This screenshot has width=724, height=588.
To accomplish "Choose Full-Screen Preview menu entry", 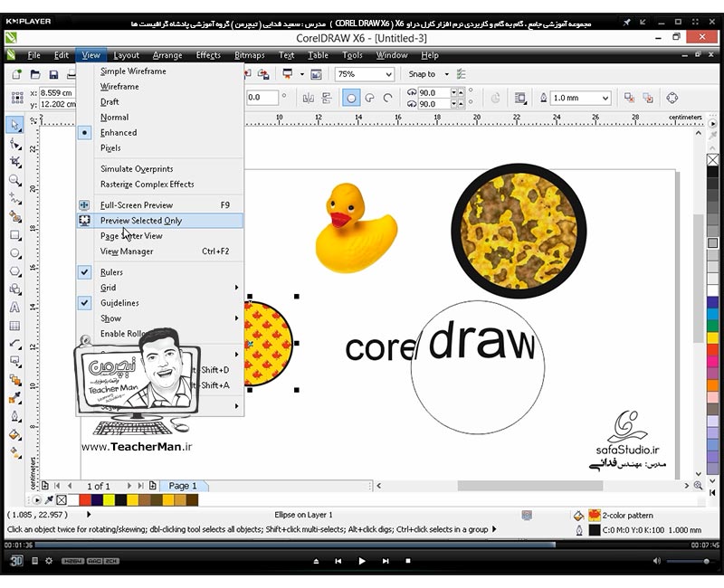I will [x=160, y=205].
